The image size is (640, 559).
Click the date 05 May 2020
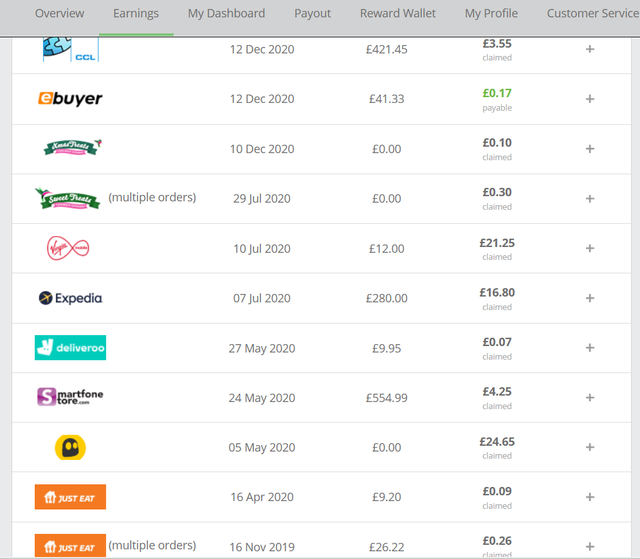tap(262, 448)
